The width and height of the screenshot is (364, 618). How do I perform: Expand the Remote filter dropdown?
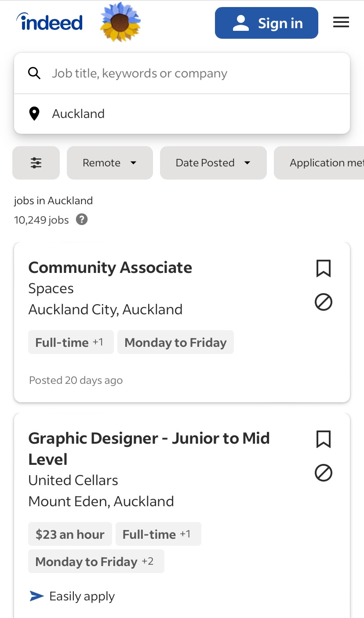(109, 163)
